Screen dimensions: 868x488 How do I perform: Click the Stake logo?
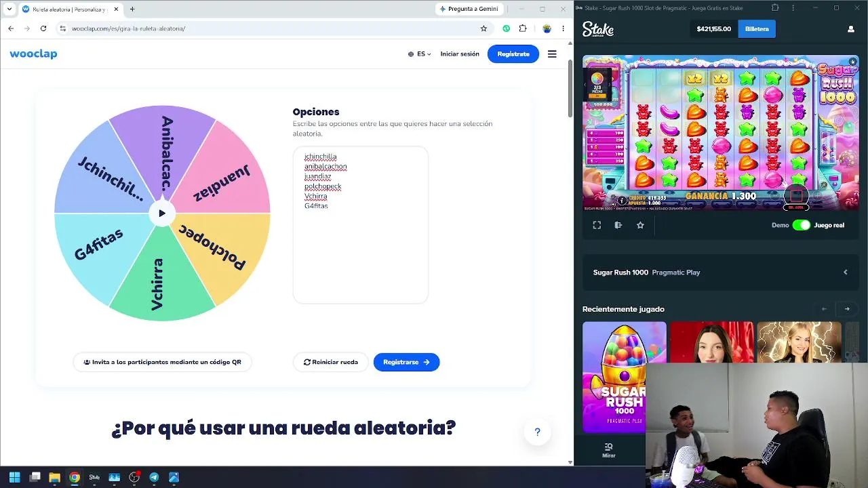[x=598, y=29]
